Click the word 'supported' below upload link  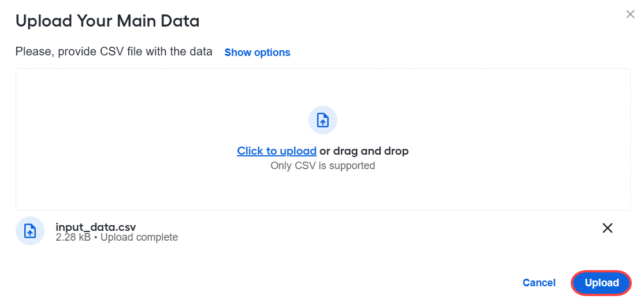click(x=353, y=166)
